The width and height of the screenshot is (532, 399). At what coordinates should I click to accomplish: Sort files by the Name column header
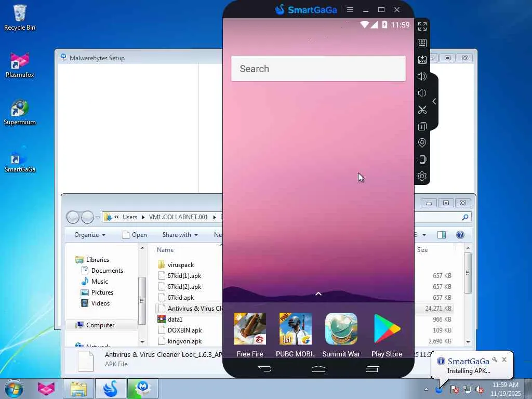(x=165, y=250)
